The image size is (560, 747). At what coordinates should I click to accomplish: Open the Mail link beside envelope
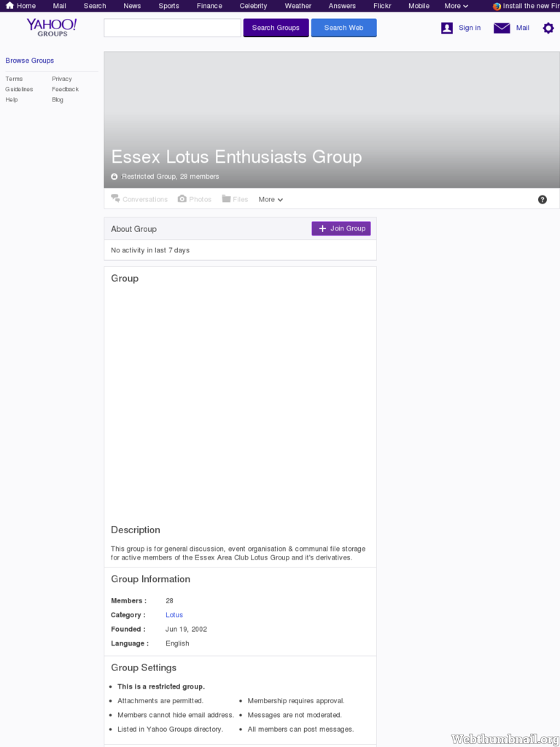(522, 28)
